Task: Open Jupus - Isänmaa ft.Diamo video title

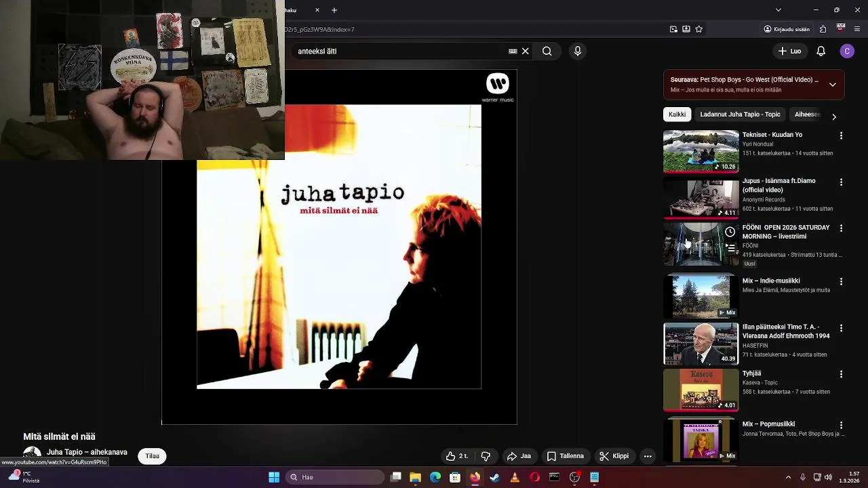Action: [x=778, y=185]
